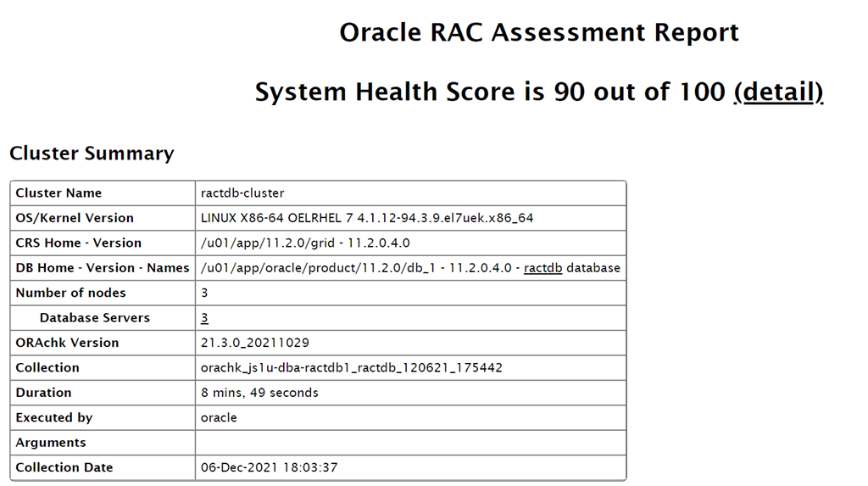Screen dimensions: 868x486
Task: Click the Cluster Summary heading
Action: (92, 154)
